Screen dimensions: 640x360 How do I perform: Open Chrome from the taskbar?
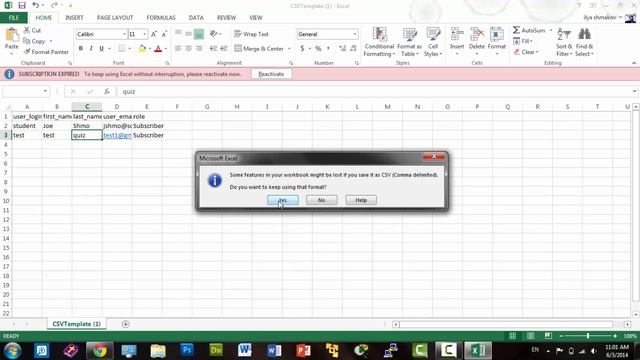[99, 350]
